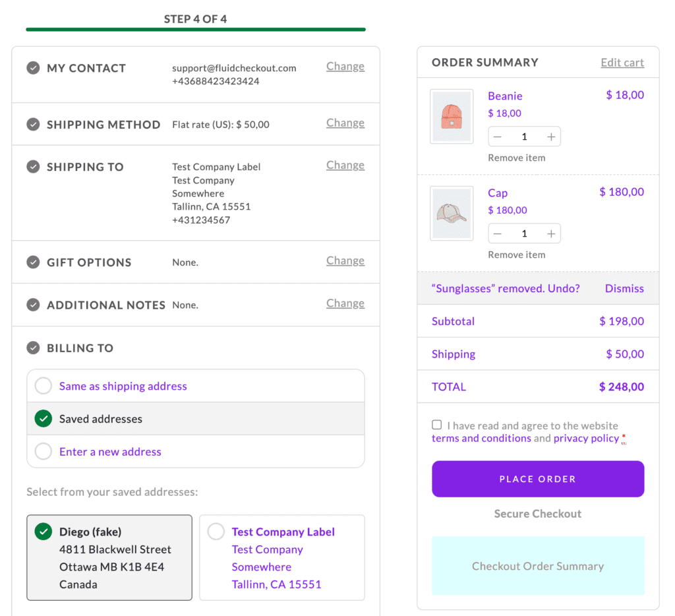Choose 'Enter a new address' radio option

[44, 452]
